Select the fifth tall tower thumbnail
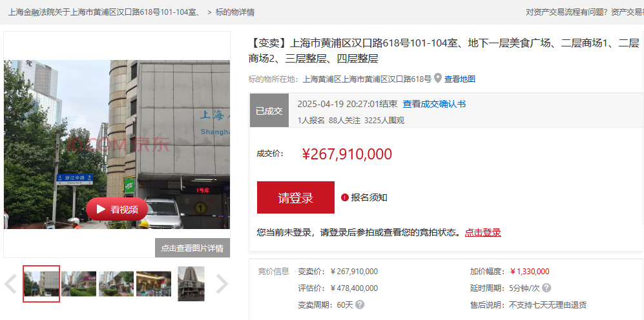This screenshot has height=320, width=644. [191, 283]
